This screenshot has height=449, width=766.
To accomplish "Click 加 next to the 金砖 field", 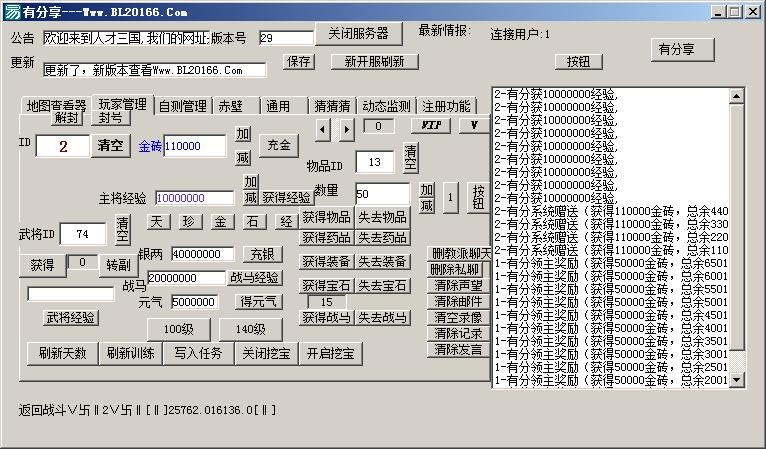I will point(243,133).
